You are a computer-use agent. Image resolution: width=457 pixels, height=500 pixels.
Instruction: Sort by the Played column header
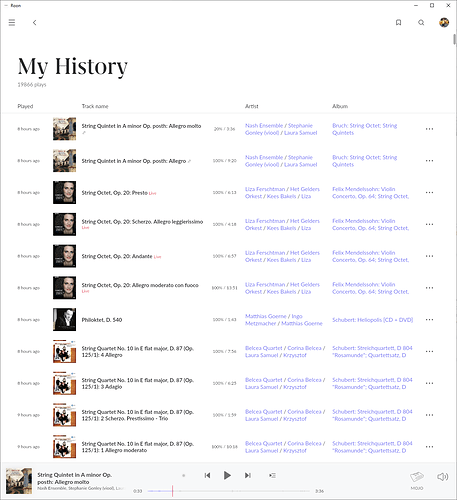(25, 106)
